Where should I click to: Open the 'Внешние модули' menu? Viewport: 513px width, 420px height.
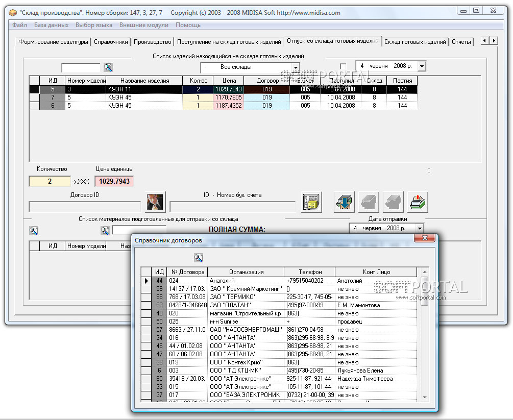coord(144,25)
